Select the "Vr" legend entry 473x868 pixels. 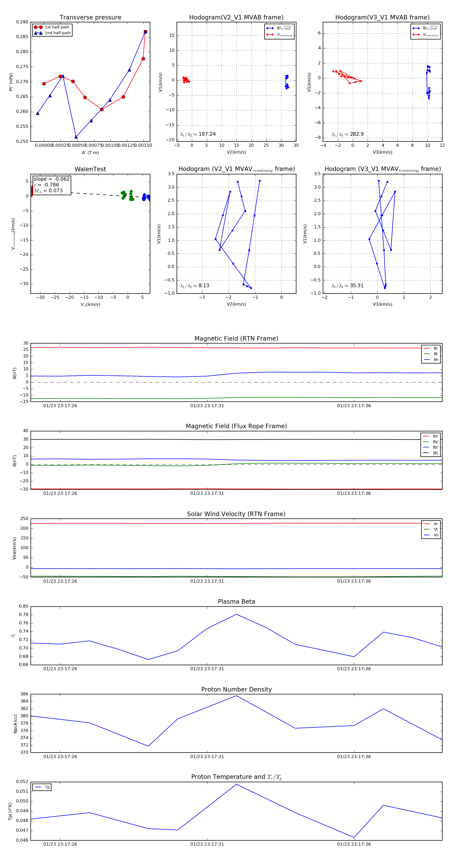click(431, 524)
